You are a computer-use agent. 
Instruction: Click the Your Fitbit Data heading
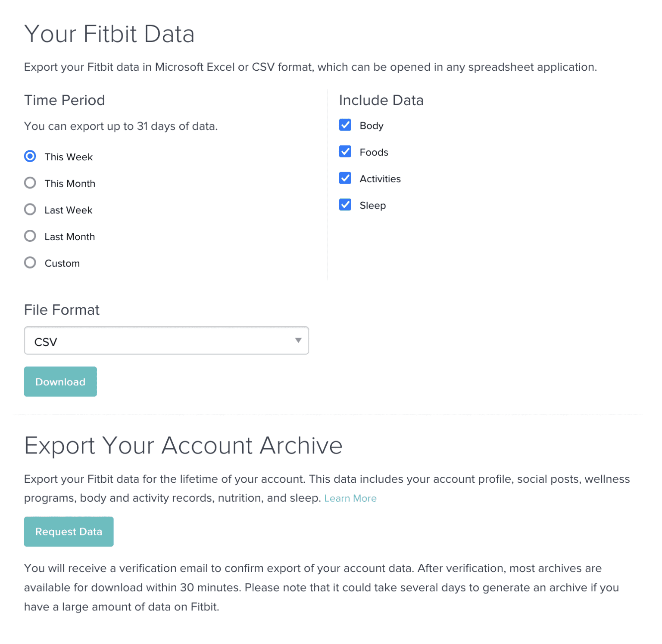coord(109,34)
